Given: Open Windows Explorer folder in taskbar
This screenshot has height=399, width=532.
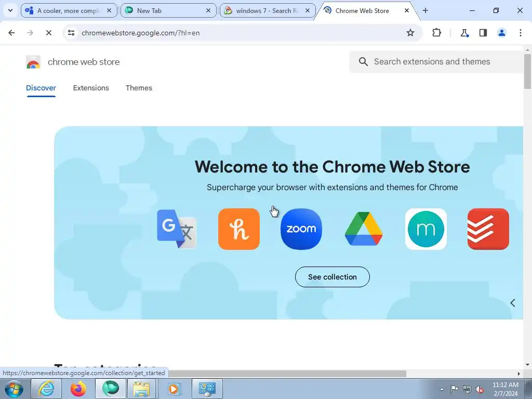Looking at the screenshot, I should 141,389.
